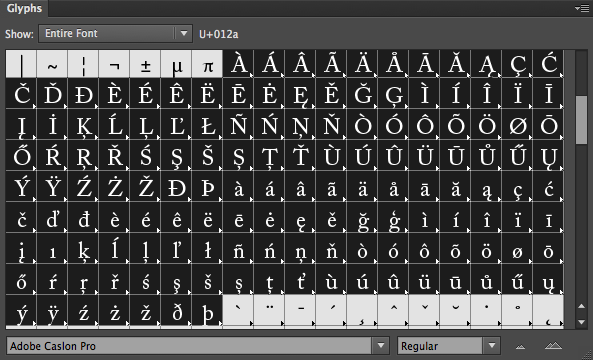Select the uppercase Ç glyph cell
The height and width of the screenshot is (360, 593).
pos(517,64)
